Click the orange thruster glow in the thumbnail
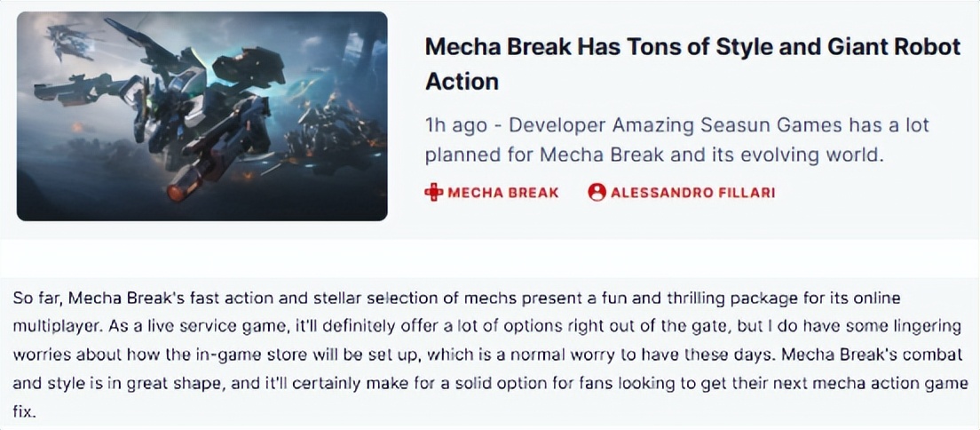 tap(178, 189)
